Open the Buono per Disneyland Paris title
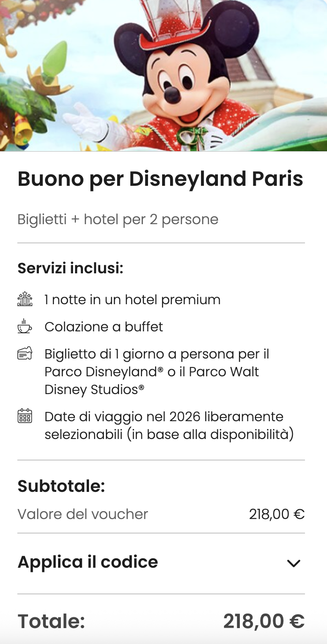Viewport: 327px width, 644px height. coord(160,179)
